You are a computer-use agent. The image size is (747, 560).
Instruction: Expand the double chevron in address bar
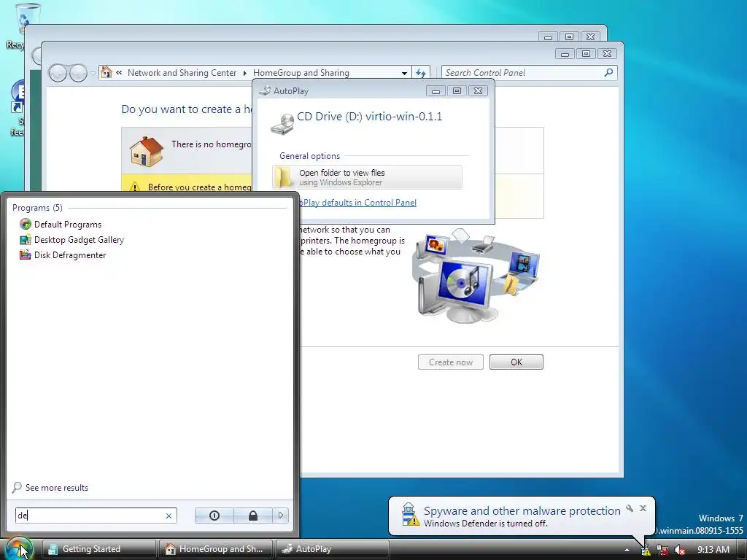pyautogui.click(x=119, y=73)
